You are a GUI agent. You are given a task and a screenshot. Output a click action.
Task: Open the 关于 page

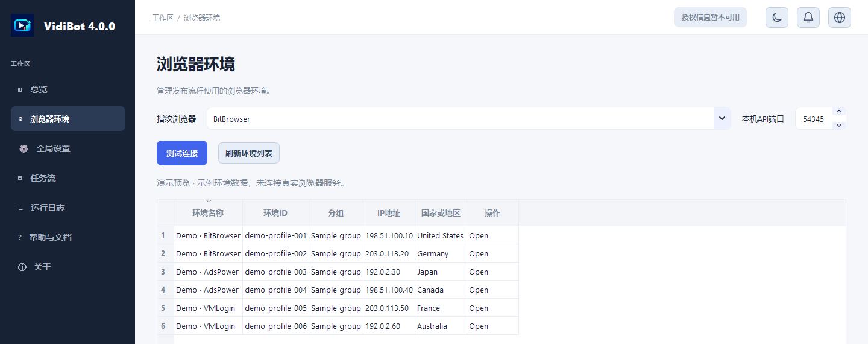click(68, 267)
